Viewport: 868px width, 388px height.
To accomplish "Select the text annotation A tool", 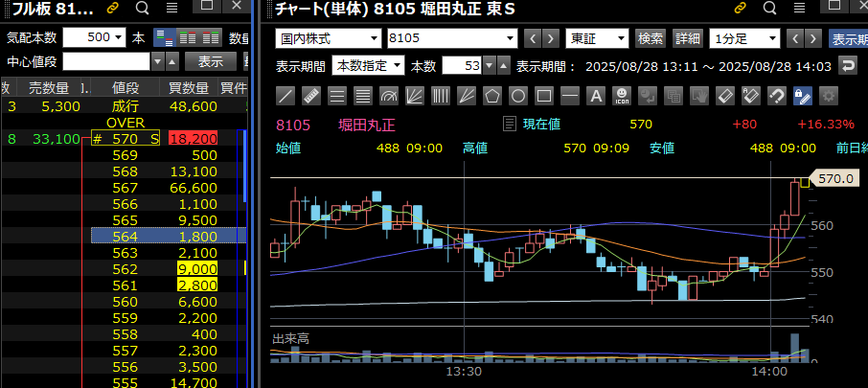I will pos(596,97).
